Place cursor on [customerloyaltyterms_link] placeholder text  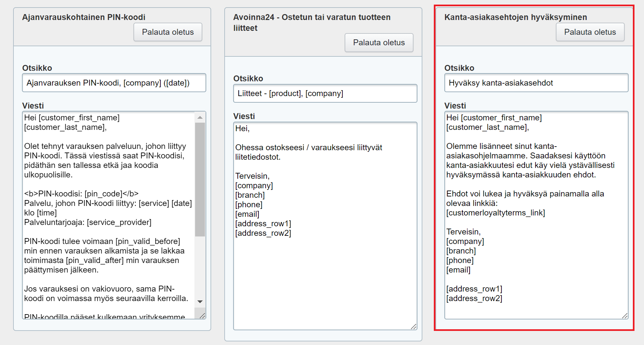(x=495, y=213)
